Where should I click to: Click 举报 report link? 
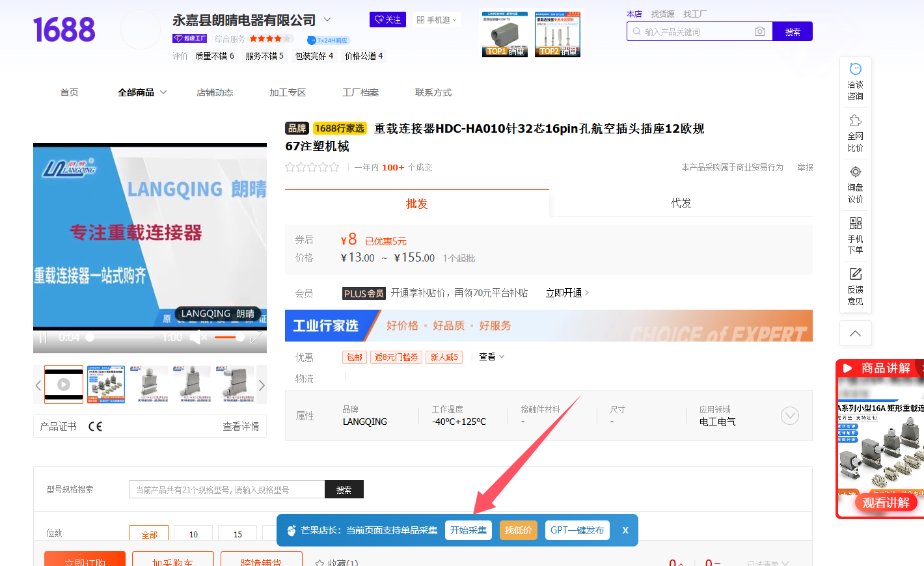805,167
